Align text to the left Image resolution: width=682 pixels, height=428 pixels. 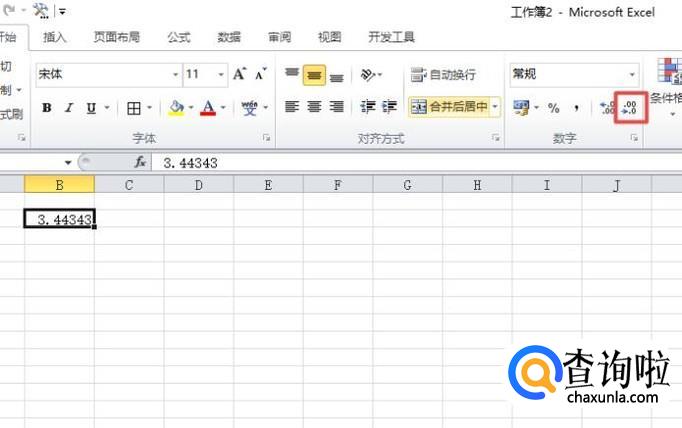coord(292,107)
